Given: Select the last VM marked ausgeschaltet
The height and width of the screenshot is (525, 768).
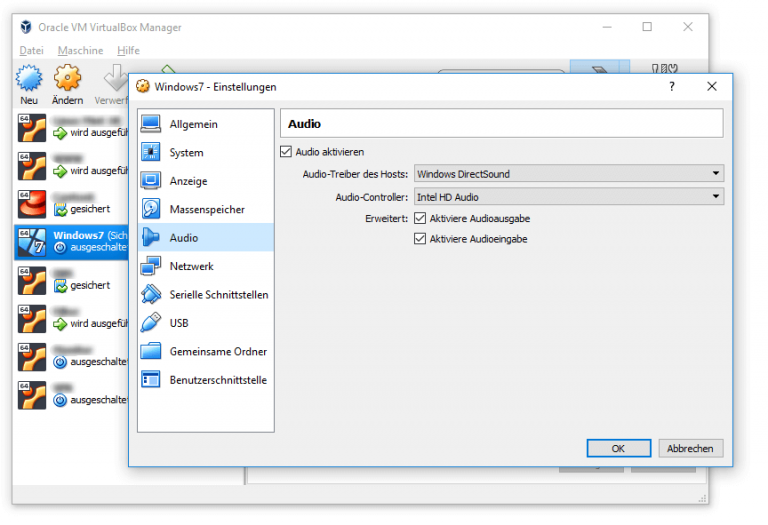Looking at the screenshot, I should click(72, 395).
